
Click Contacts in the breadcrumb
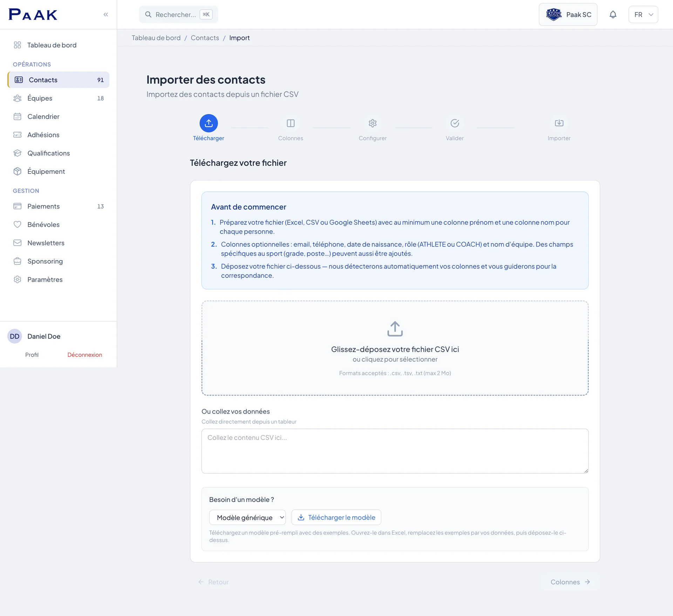[x=205, y=38]
